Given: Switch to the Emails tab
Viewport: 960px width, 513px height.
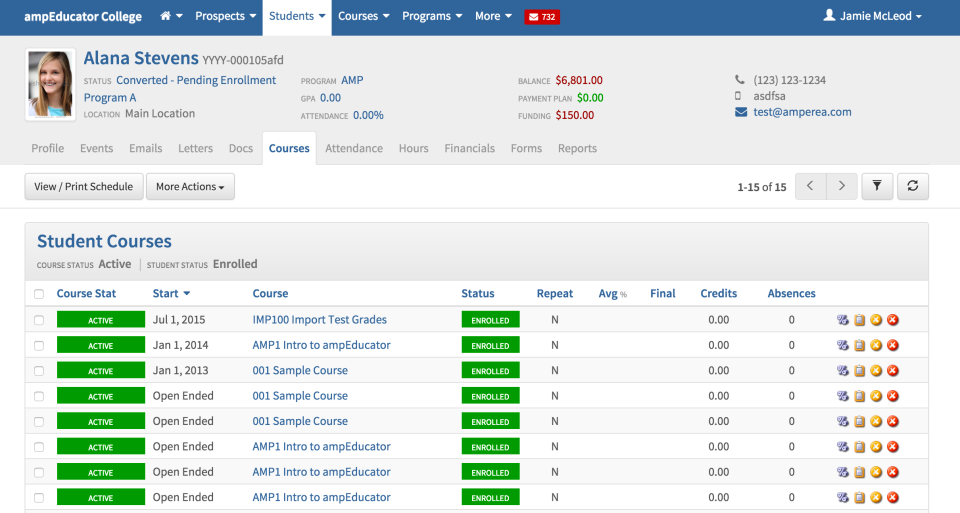Looking at the screenshot, I should tap(146, 148).
